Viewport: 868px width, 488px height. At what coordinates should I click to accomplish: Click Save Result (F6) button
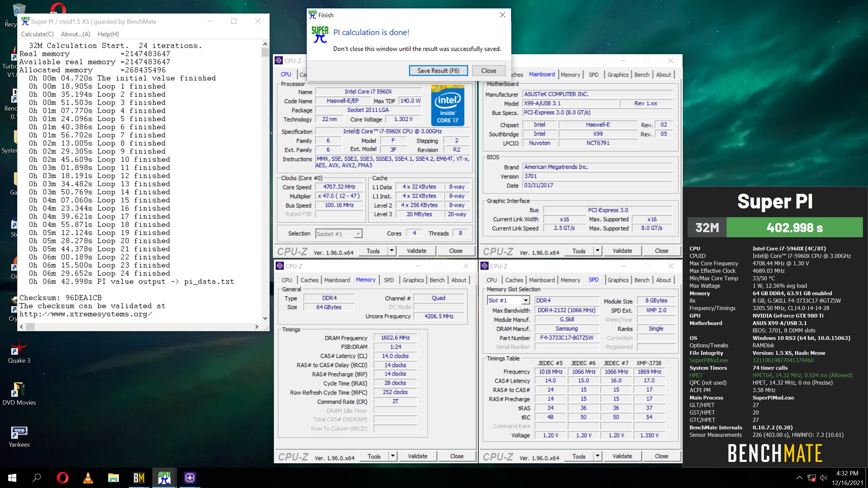pyautogui.click(x=438, y=70)
